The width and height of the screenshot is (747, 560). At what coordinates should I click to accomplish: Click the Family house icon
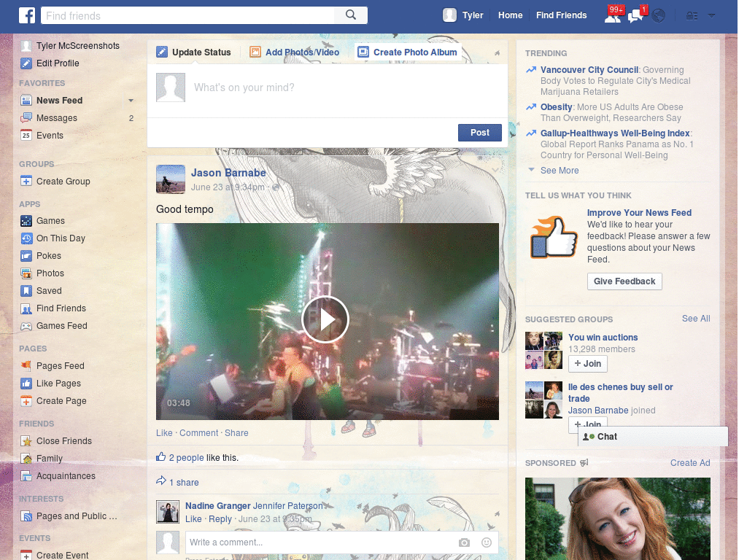pos(26,459)
